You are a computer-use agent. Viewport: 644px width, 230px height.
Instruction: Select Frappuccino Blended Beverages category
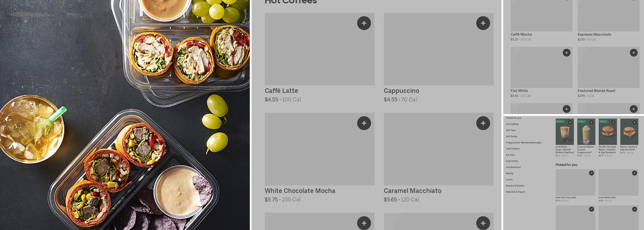point(523,143)
